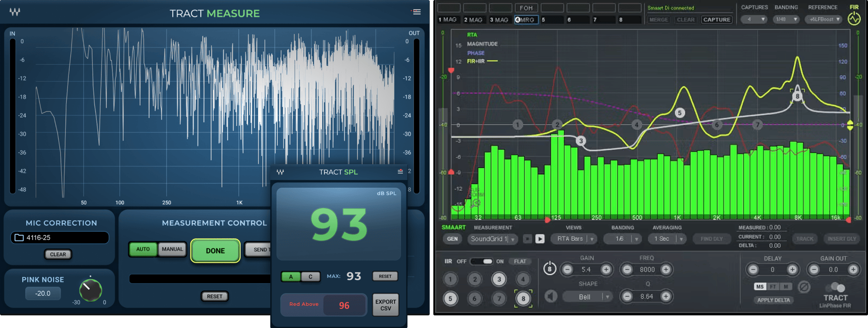Click the band solo speaker icon

coord(551,297)
